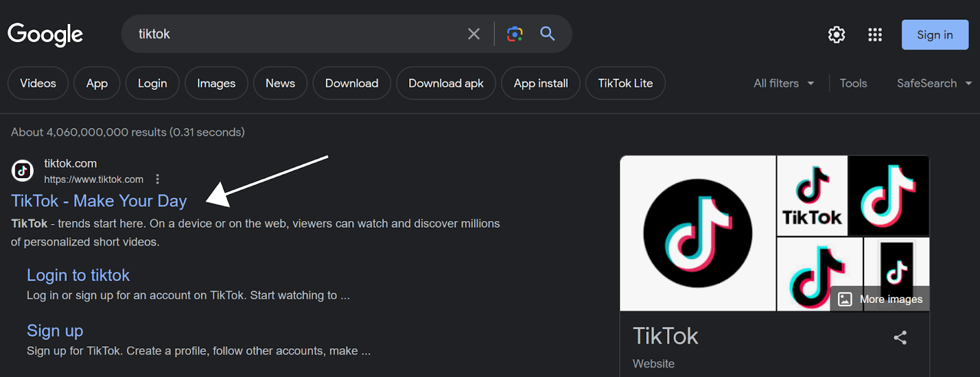Image resolution: width=980 pixels, height=377 pixels.
Task: Open the TikTok wordmark logo thumbnail
Action: [x=812, y=196]
